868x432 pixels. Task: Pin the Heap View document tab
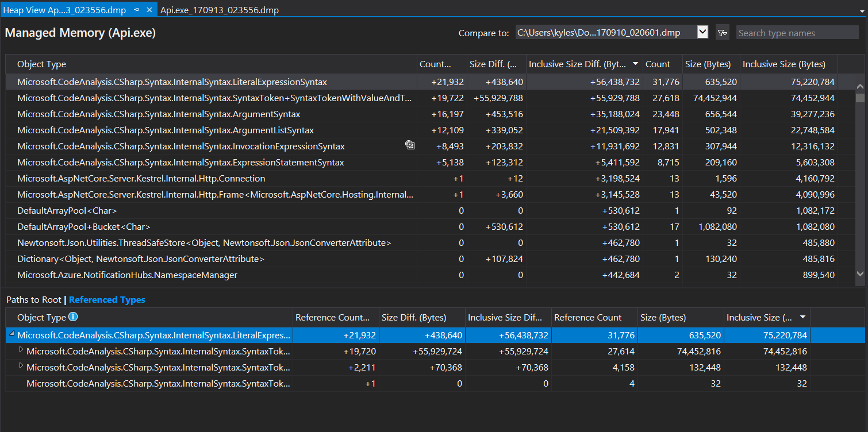[x=136, y=10]
